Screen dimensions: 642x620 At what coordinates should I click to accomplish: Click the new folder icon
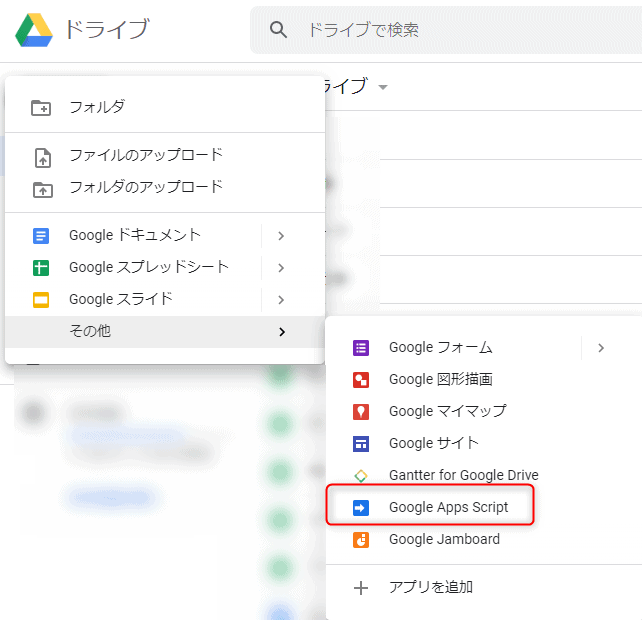tap(41, 108)
